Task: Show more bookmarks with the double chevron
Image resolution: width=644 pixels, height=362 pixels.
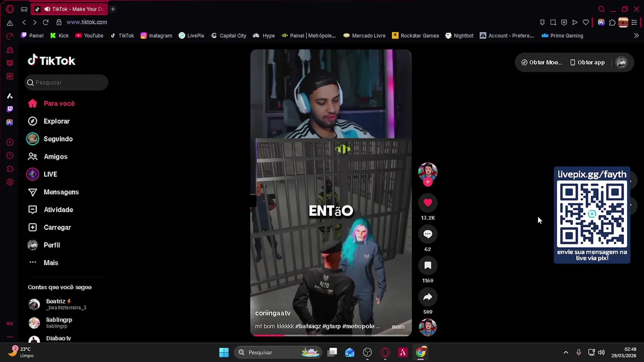Action: coord(636,36)
